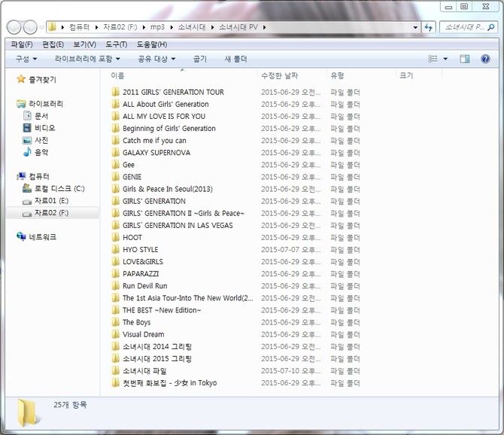The height and width of the screenshot is (435, 504).
Task: Select 즐겨찾기 in the navigation pane
Action: (x=42, y=80)
